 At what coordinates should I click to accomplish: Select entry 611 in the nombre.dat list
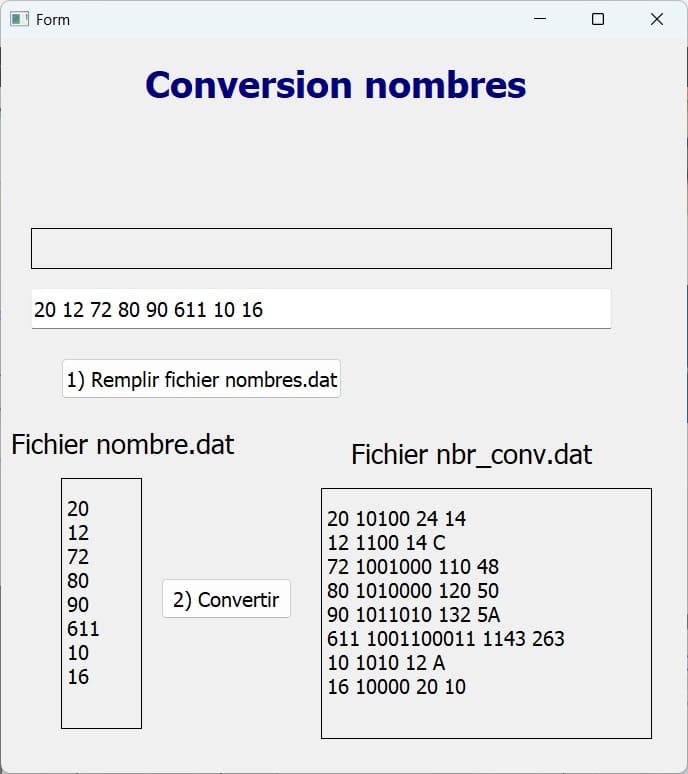point(84,629)
